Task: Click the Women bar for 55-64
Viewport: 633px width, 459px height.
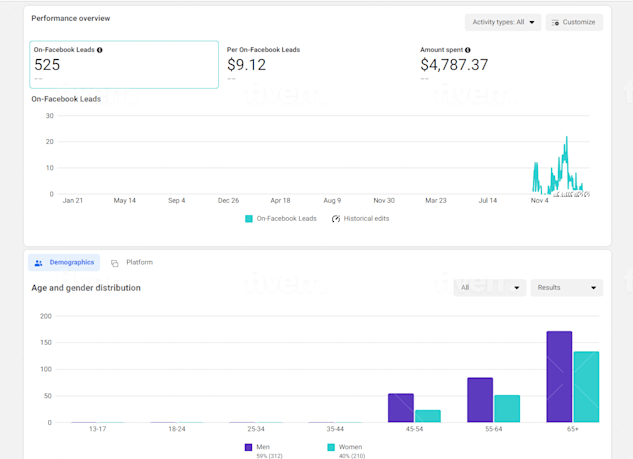Action: click(507, 409)
